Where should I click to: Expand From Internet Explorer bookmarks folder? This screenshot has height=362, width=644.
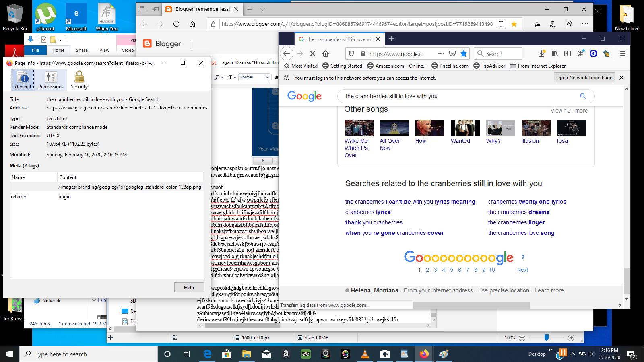coord(538,66)
